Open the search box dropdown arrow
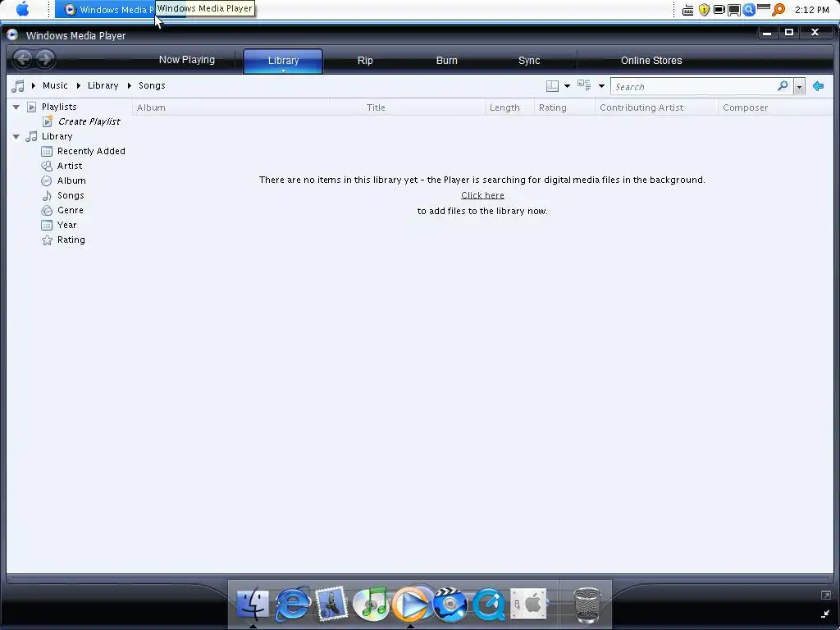This screenshot has width=840, height=630. 799,87
